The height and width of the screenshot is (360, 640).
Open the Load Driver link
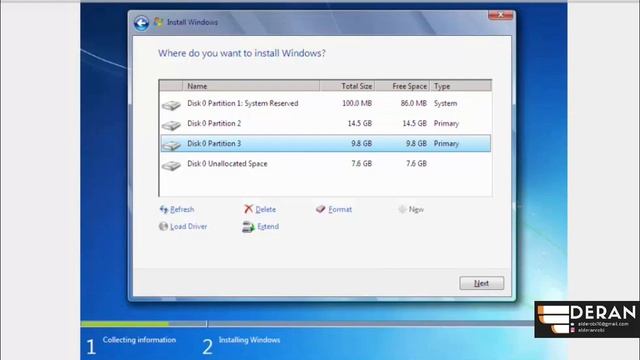[x=189, y=227]
